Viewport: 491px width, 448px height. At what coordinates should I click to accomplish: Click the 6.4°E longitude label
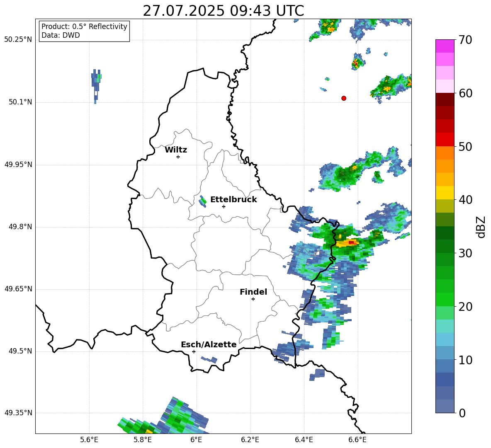click(304, 440)
